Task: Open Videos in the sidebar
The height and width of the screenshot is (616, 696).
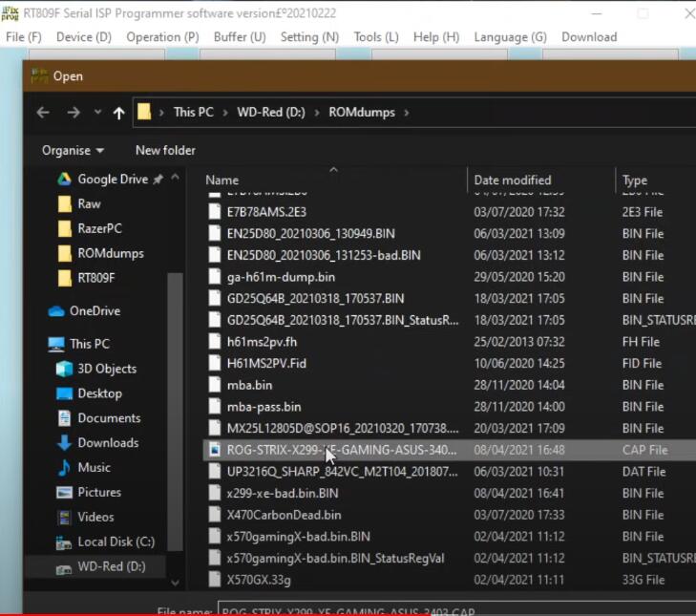Action: click(x=85, y=517)
